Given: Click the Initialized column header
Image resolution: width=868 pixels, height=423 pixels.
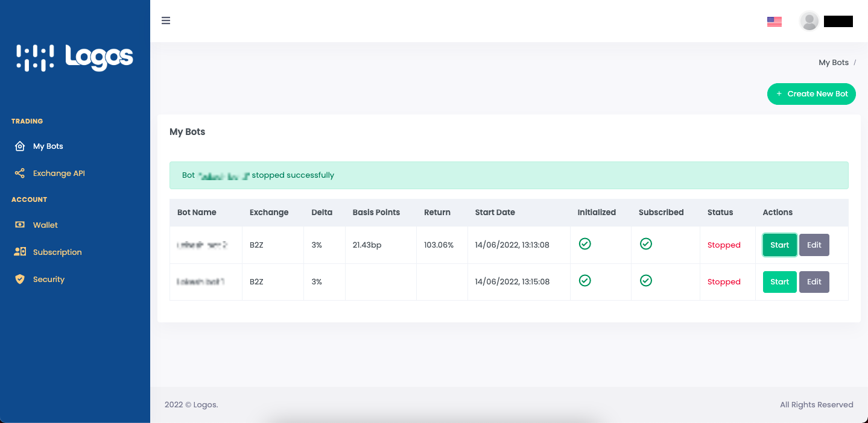Looking at the screenshot, I should click(597, 212).
